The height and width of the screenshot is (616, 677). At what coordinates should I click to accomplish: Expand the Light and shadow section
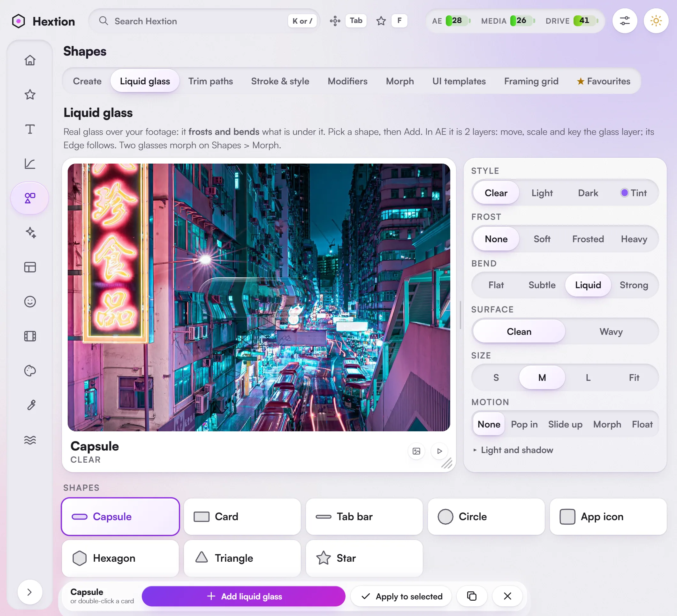[x=513, y=450]
